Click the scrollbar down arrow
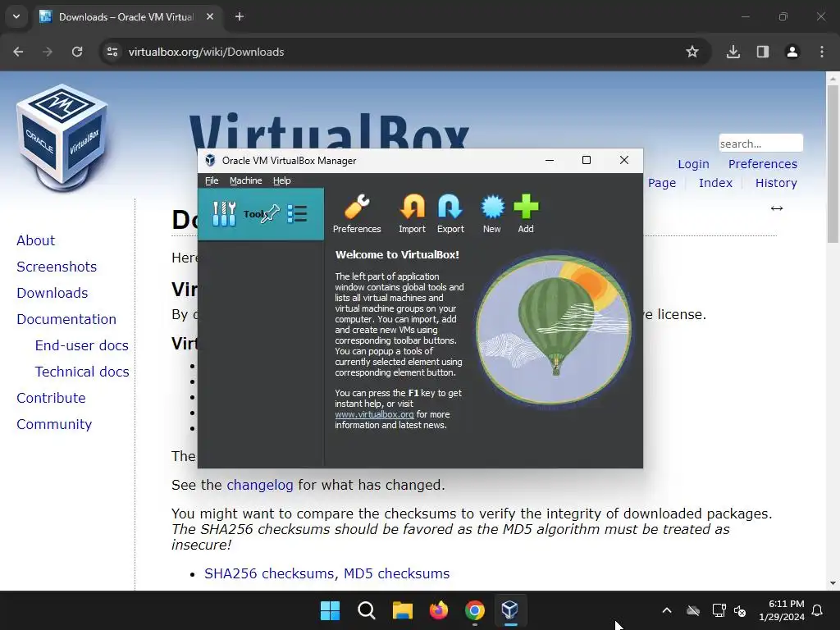The height and width of the screenshot is (630, 840). (833, 583)
